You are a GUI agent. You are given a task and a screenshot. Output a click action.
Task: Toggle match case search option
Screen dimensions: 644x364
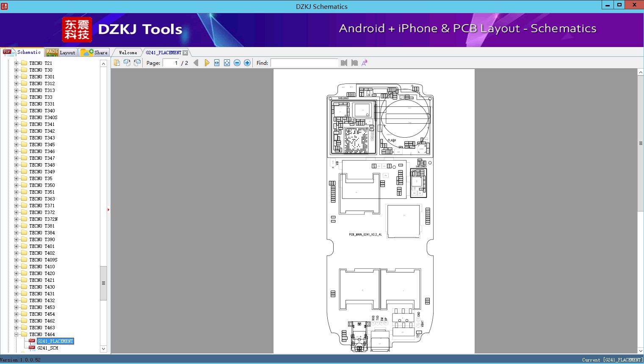364,63
